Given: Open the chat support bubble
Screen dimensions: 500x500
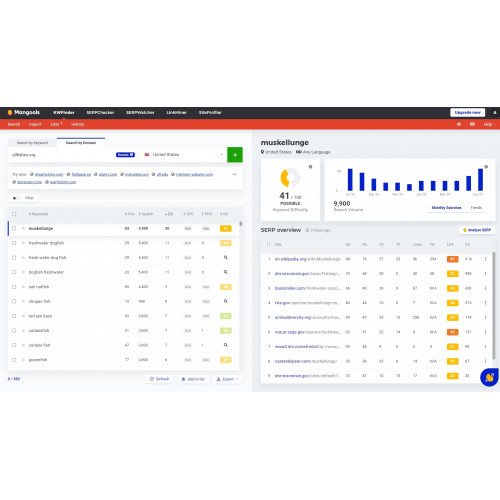Looking at the screenshot, I should coord(489,377).
